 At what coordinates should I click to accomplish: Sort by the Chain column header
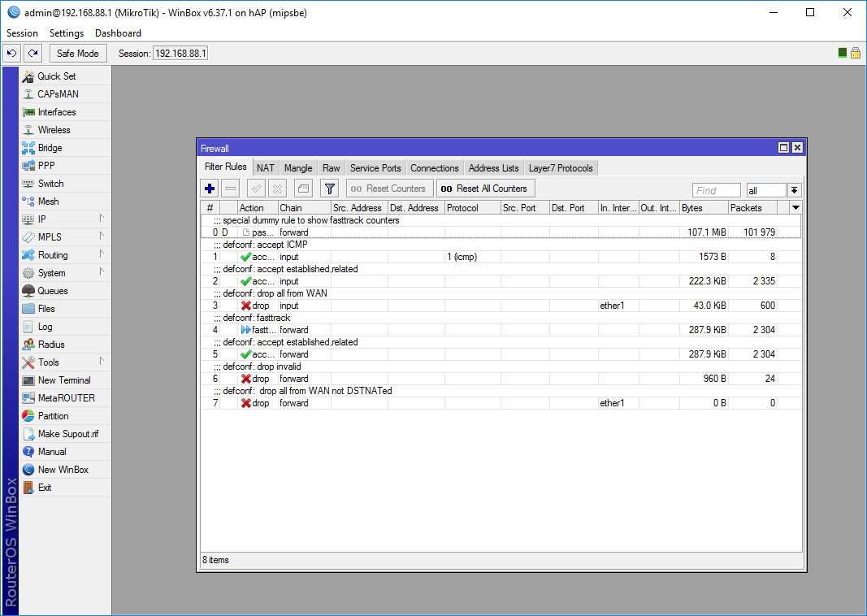pyautogui.click(x=304, y=208)
